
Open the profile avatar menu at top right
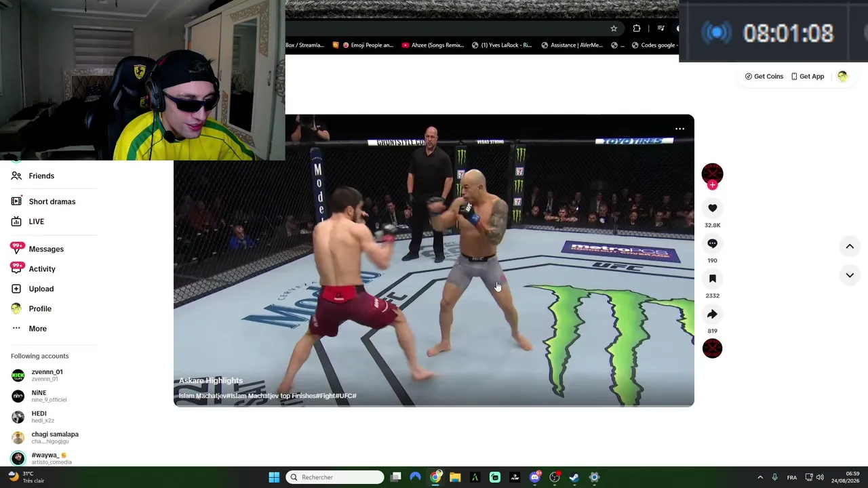point(842,77)
